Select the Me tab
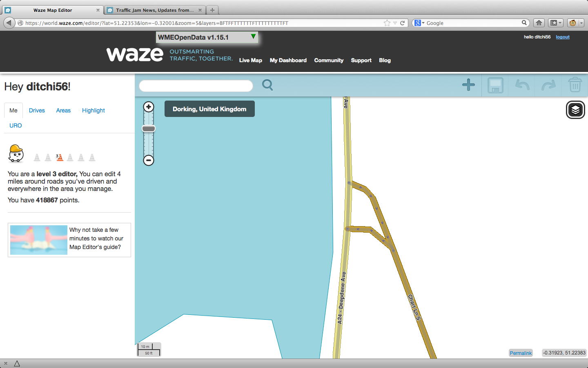This screenshot has height=368, width=588. tap(13, 110)
